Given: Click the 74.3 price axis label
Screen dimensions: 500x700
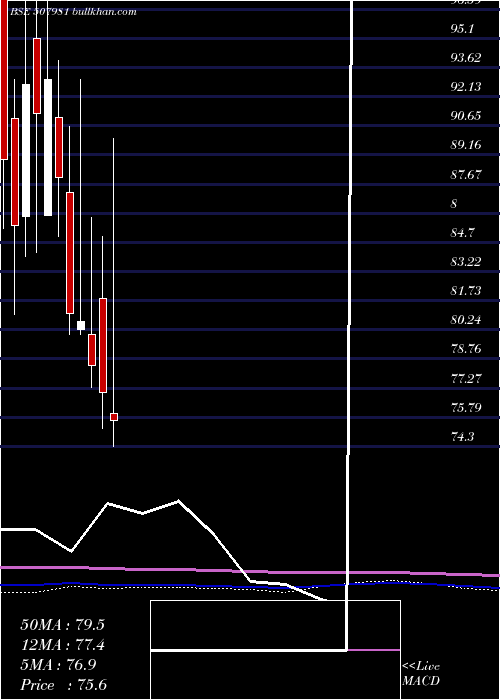Looking at the screenshot, I should tap(462, 437).
